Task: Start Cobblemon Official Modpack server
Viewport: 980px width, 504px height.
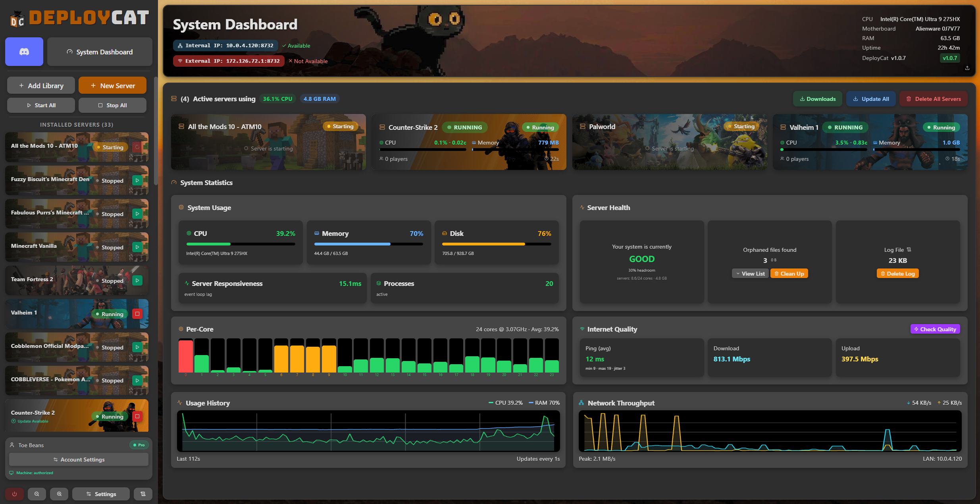Action: (x=137, y=347)
